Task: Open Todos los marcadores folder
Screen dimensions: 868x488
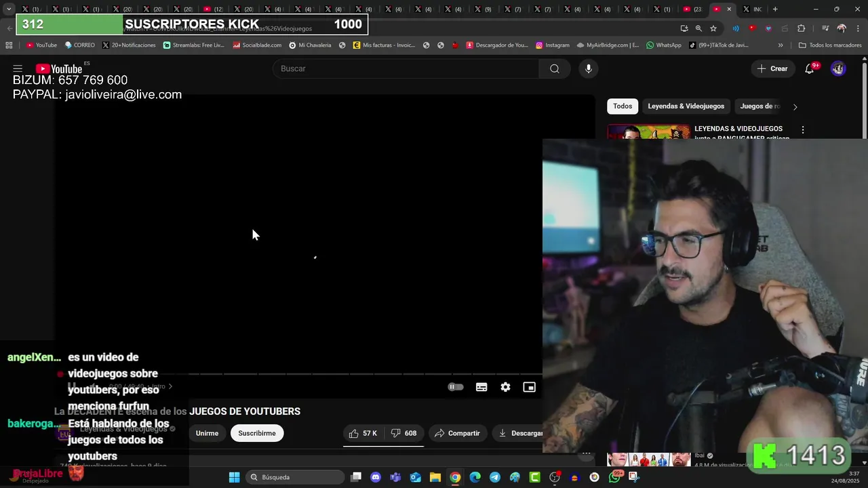Action: (830, 45)
